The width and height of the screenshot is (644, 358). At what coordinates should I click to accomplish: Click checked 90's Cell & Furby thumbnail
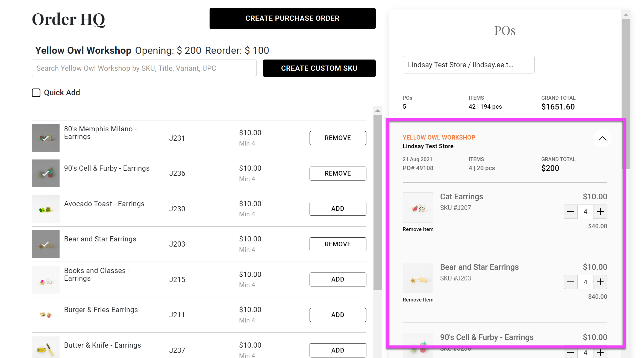pyautogui.click(x=46, y=173)
